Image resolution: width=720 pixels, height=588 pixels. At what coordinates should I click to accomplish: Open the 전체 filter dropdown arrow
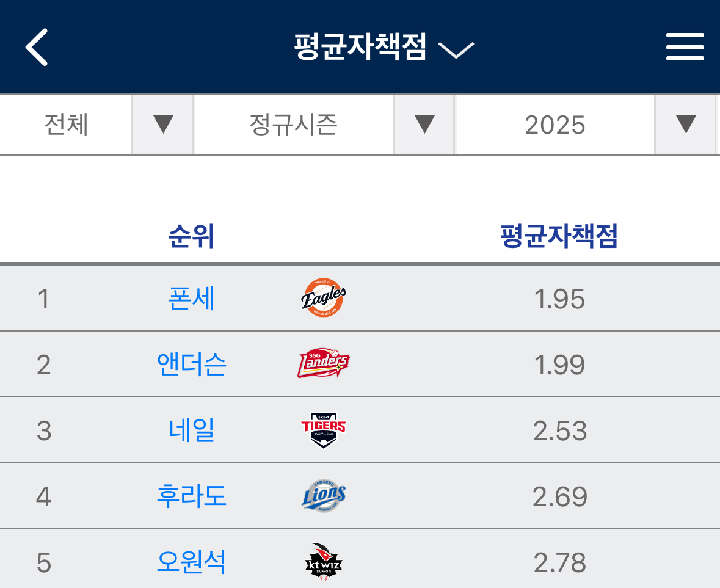pos(163,125)
